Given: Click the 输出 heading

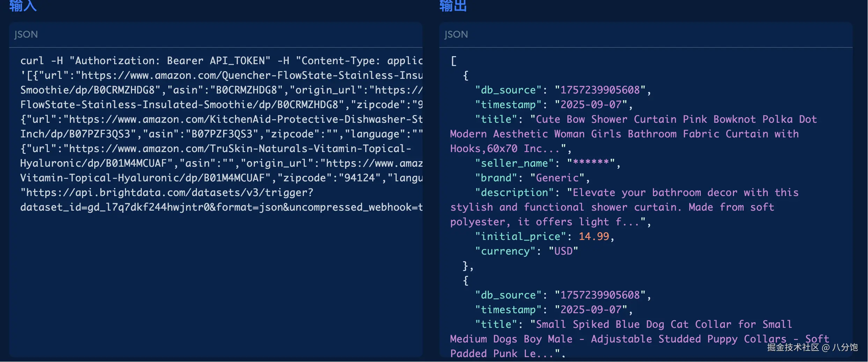Looking at the screenshot, I should coord(453,6).
